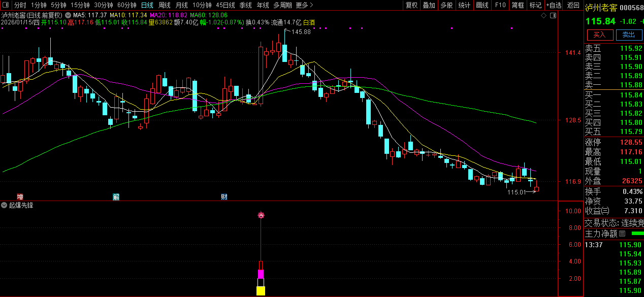Screen dimensions: 644x297
Task: Click the 增 event marker on timeline
Action: pos(20,196)
